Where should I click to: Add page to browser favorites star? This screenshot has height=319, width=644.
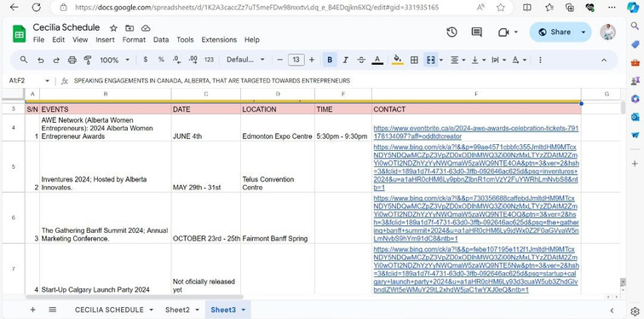click(501, 8)
